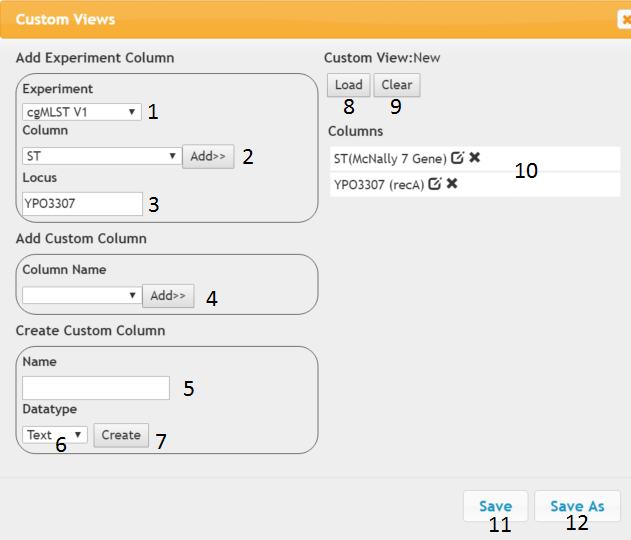Open the Column dropdown showing ST
The height and width of the screenshot is (540, 631).
pyautogui.click(x=101, y=156)
